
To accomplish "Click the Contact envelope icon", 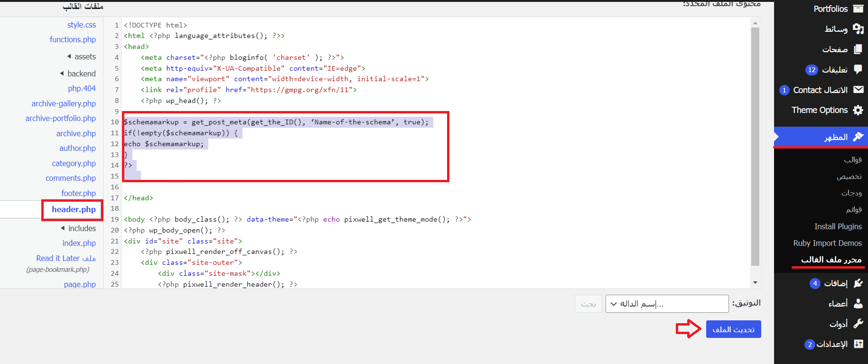I will click(x=858, y=90).
